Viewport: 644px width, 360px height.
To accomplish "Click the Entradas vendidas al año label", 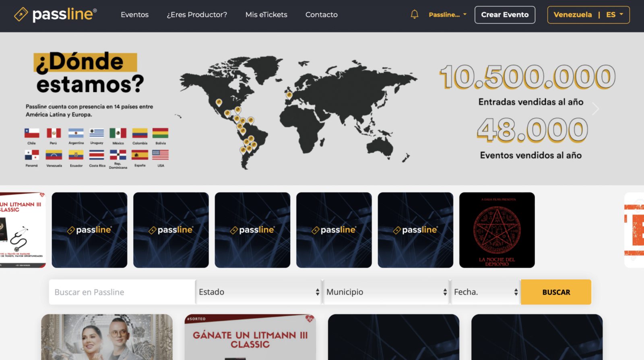I will 531,102.
